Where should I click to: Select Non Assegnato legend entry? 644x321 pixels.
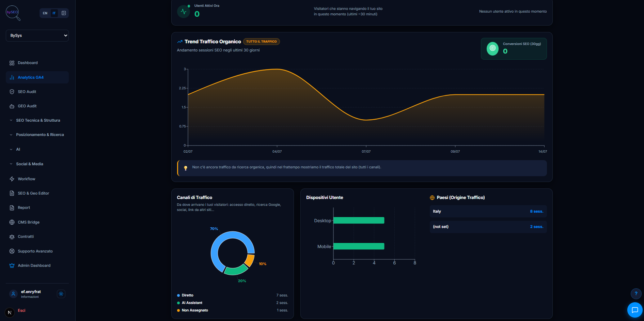[232, 310]
